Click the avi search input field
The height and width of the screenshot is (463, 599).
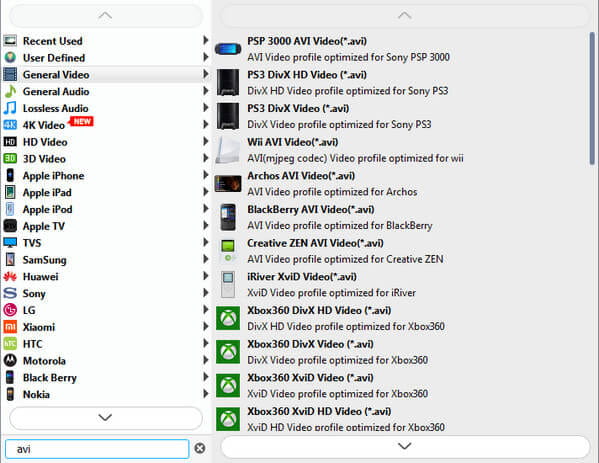click(97, 449)
